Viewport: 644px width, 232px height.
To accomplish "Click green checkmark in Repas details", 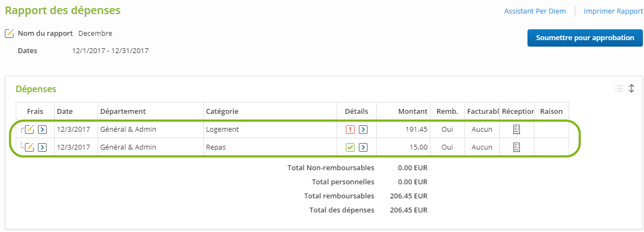I will pos(350,147).
